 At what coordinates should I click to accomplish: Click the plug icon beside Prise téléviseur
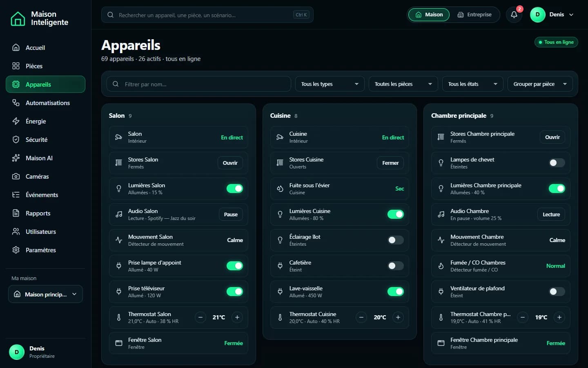(x=119, y=292)
